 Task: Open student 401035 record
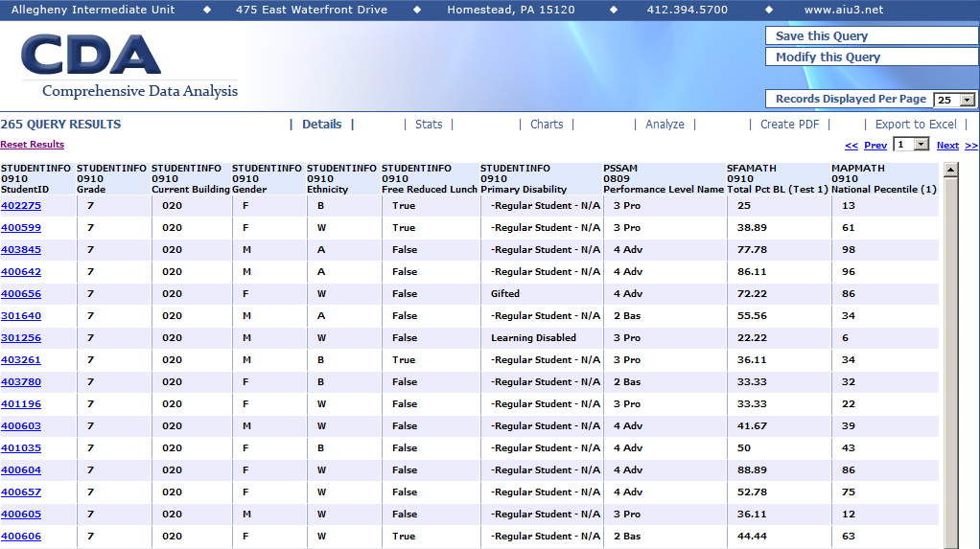pos(21,447)
